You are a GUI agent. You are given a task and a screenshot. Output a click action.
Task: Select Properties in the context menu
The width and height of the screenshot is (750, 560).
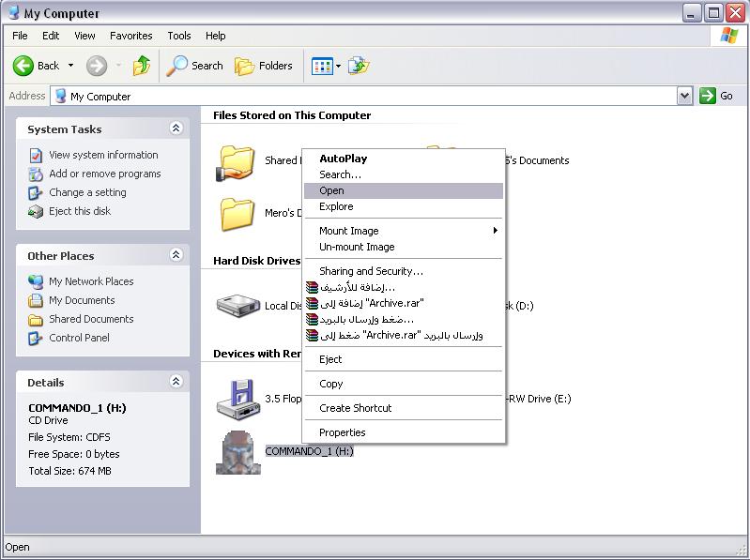click(x=342, y=432)
